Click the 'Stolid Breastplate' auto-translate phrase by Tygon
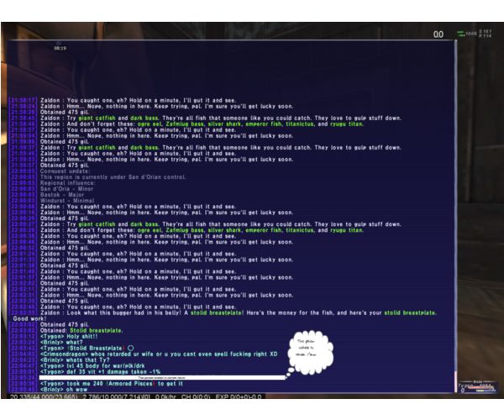 point(96,349)
